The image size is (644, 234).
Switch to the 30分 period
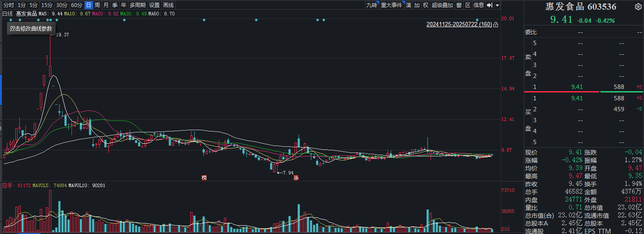62,5
